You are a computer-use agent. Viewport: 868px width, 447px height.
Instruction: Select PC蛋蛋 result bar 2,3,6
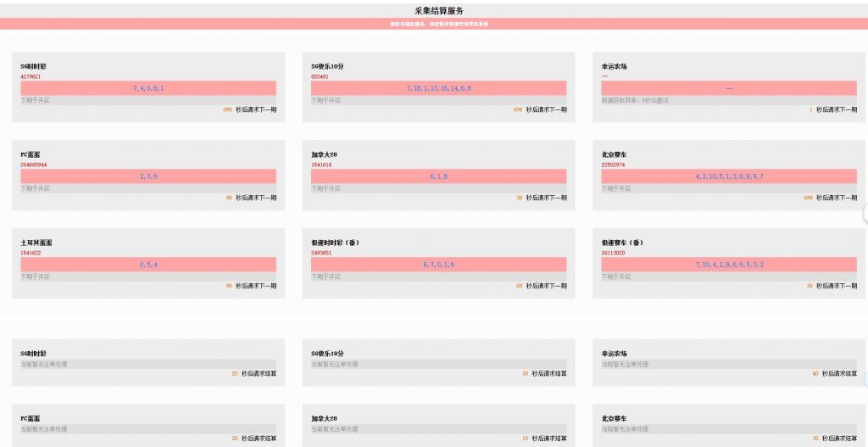[x=148, y=176]
